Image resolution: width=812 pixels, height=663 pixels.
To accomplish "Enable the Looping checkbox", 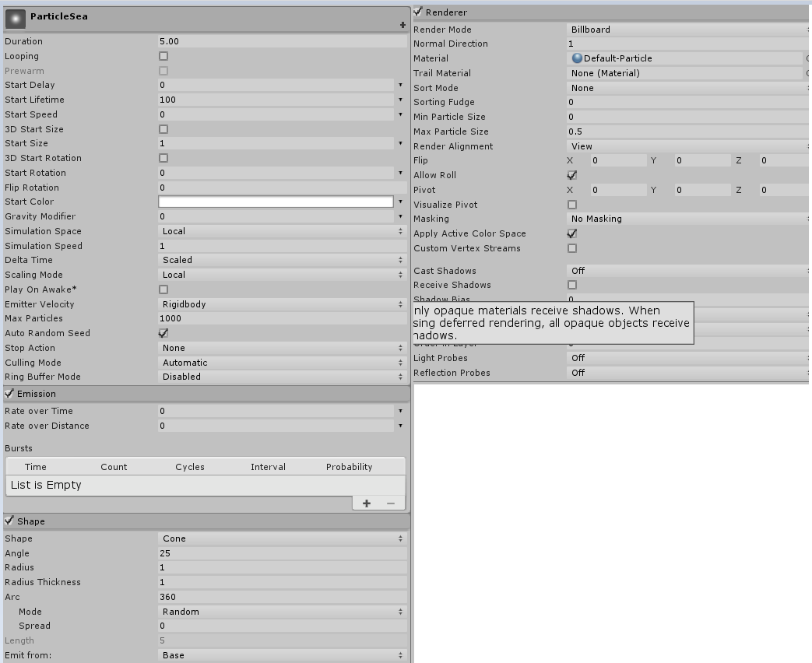I will (x=163, y=55).
